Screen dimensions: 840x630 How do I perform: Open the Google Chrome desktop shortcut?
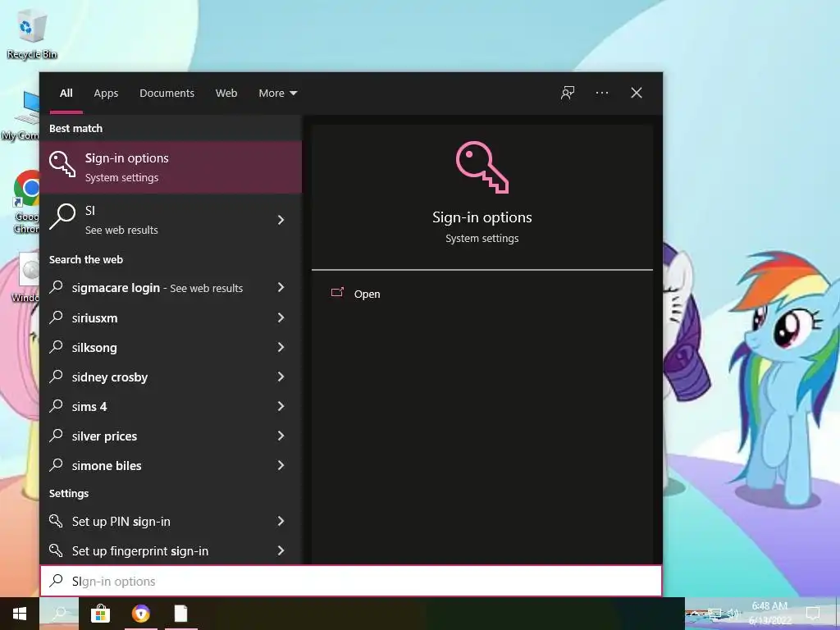coord(27,202)
